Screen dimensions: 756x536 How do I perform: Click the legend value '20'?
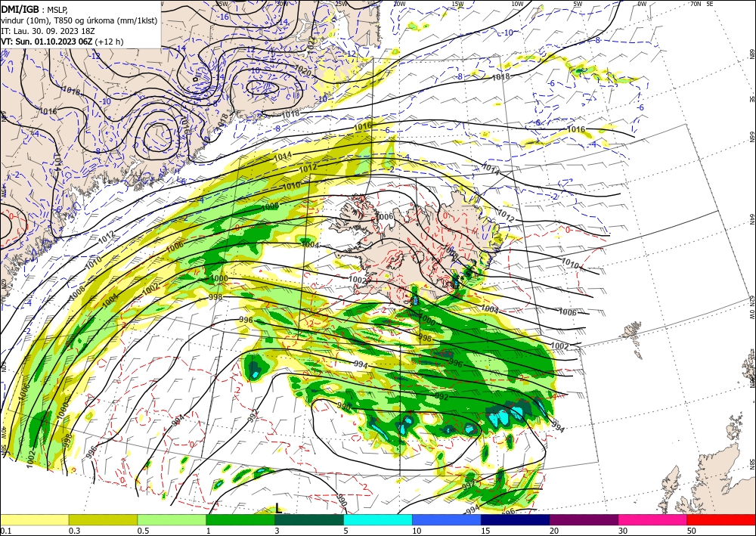pyautogui.click(x=554, y=531)
